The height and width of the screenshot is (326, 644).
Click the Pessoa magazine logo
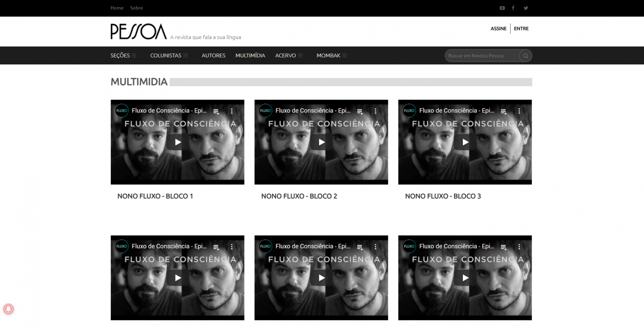pyautogui.click(x=138, y=32)
